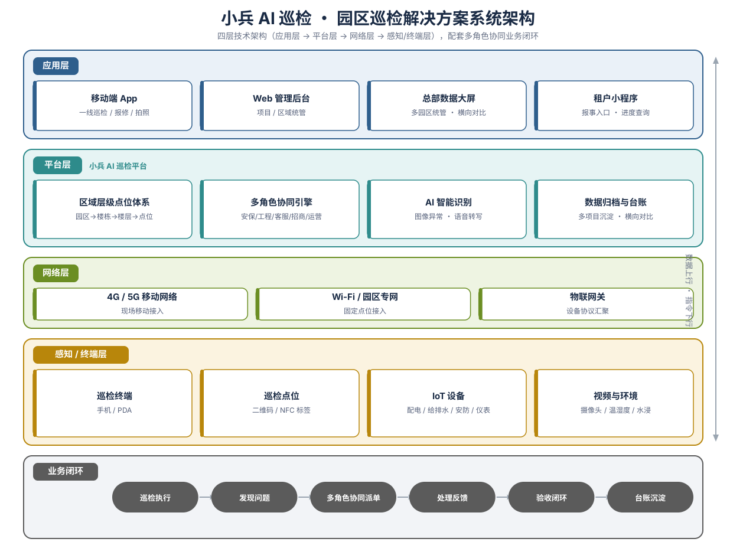Select the 多角色协同引擎 card
This screenshot has width=756, height=555.
pyautogui.click(x=280, y=210)
